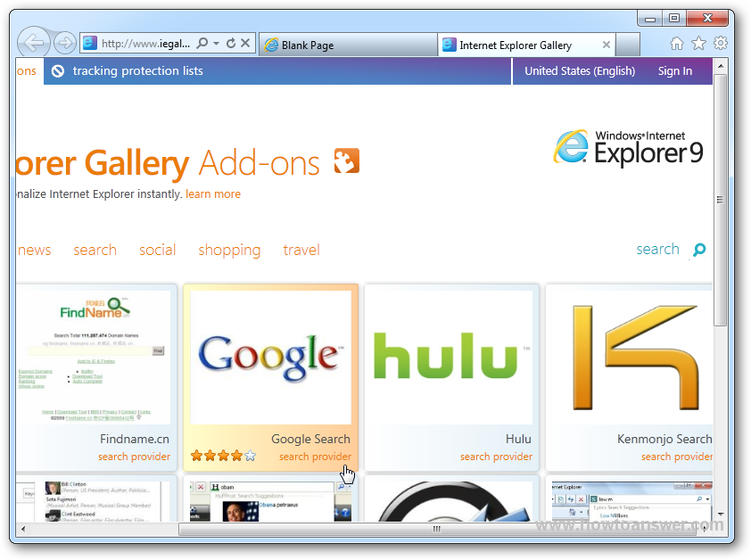Change region via United States (English)

pyautogui.click(x=580, y=71)
